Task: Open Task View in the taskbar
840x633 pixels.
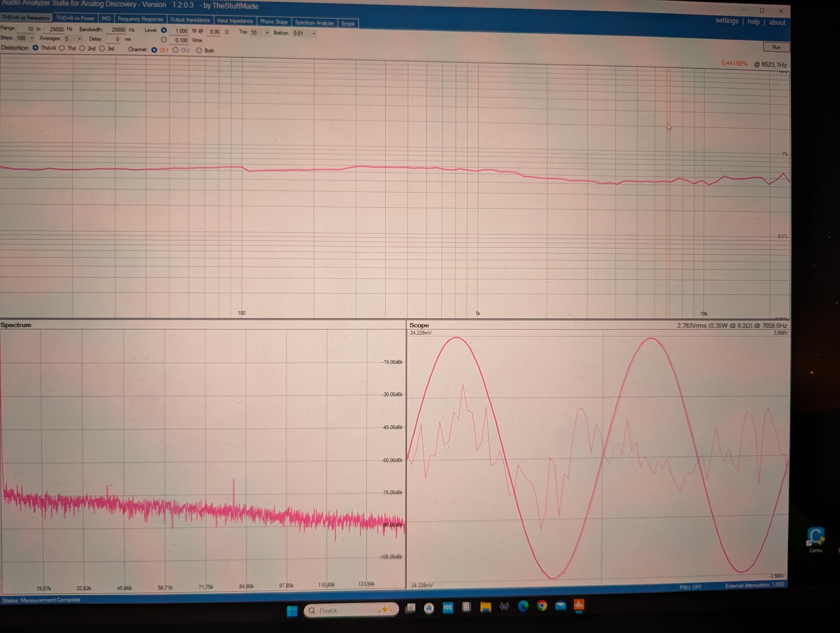Action: 410,608
